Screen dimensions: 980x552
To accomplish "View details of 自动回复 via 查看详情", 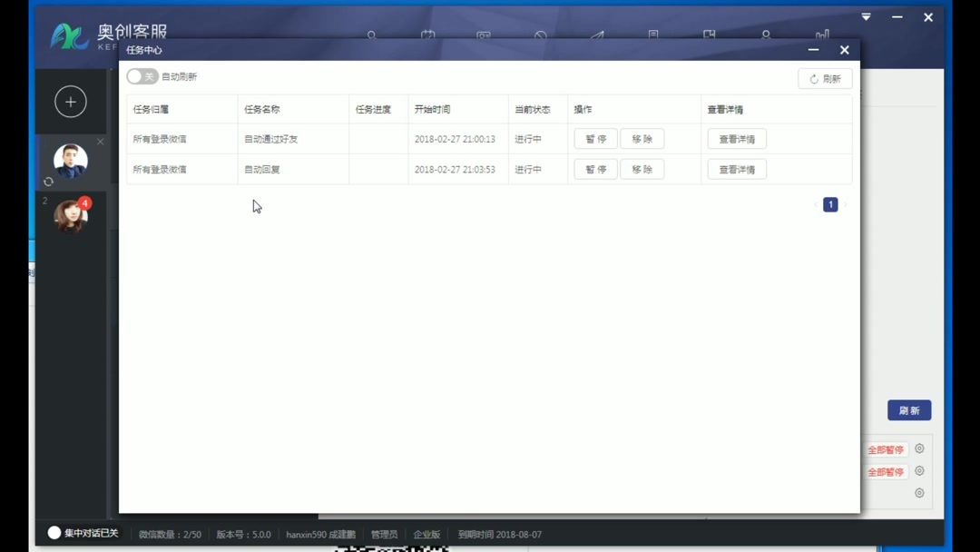I will coord(736,169).
